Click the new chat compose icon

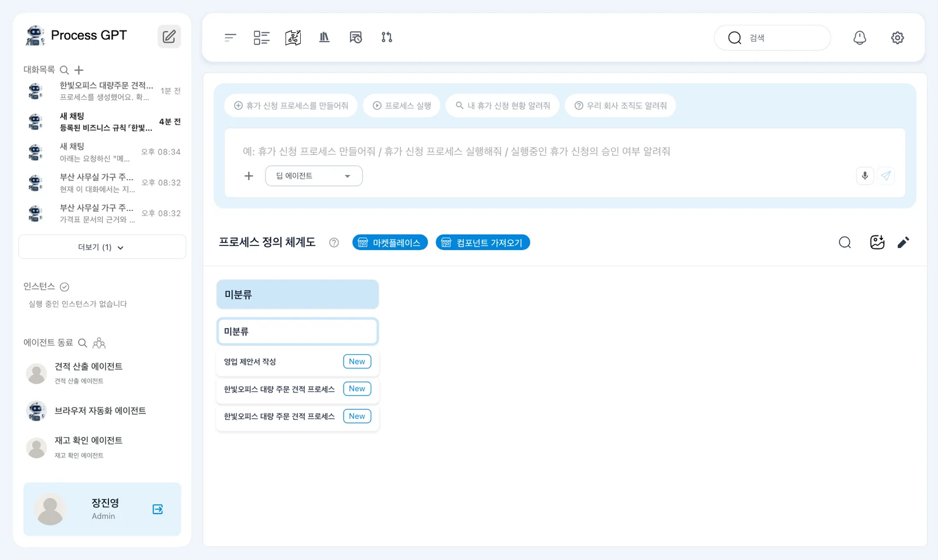[169, 36]
